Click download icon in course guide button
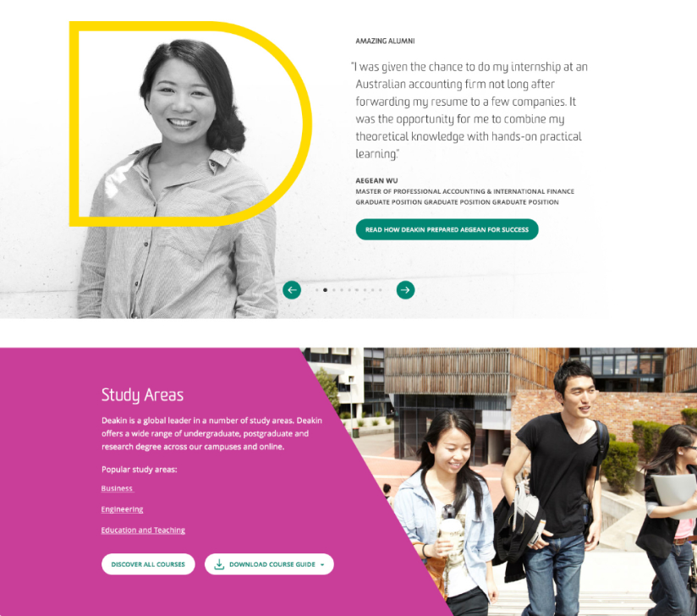 click(x=219, y=564)
